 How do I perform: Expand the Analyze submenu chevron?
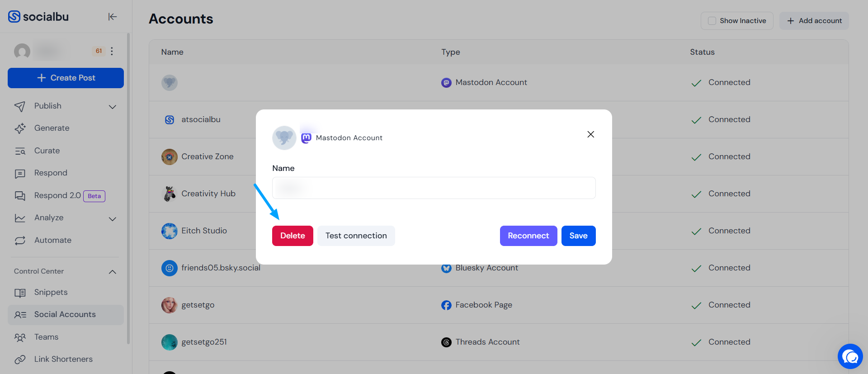point(113,219)
